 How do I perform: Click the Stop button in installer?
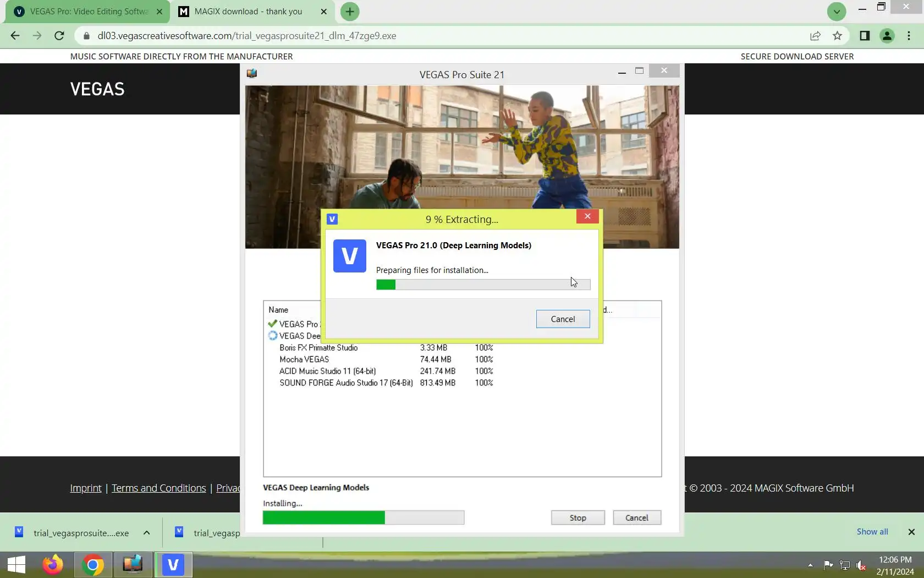point(577,518)
